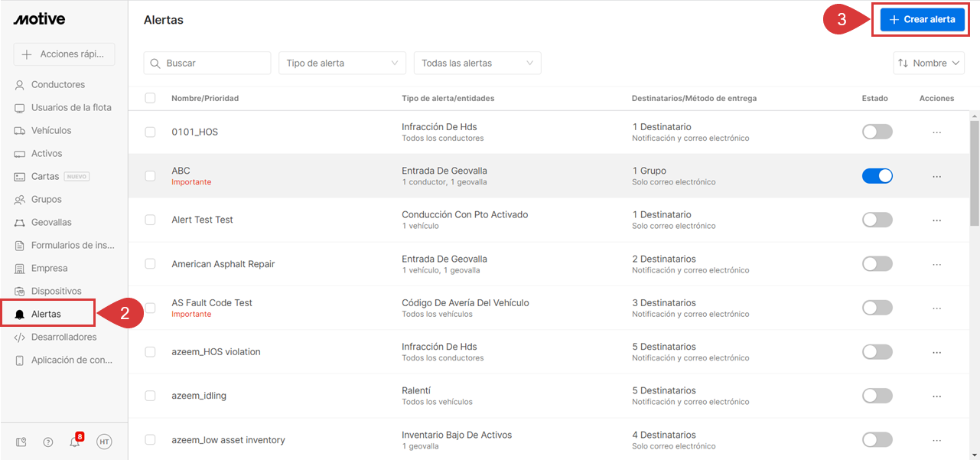Screen dimensions: 980x460
Task: Open the Tipo de alerta dropdown
Action: pyautogui.click(x=342, y=63)
